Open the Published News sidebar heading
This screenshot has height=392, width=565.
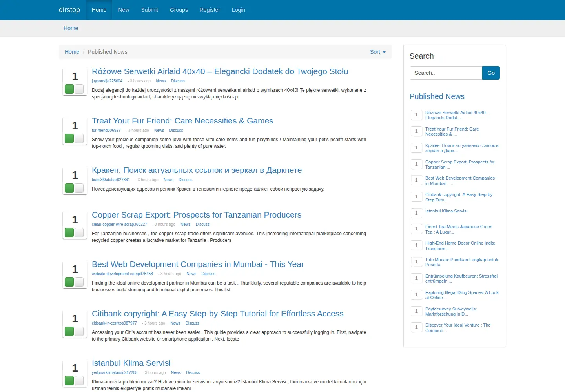[x=437, y=96]
